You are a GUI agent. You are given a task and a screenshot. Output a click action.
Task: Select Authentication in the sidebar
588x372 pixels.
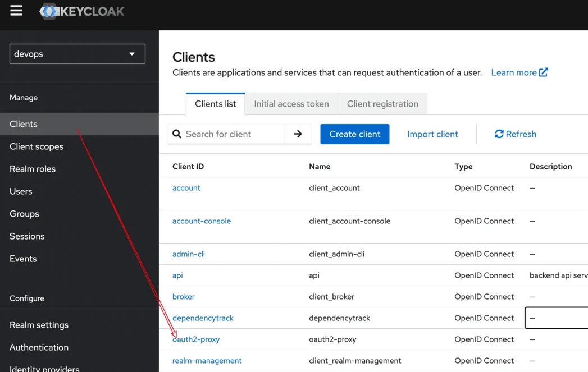pyautogui.click(x=38, y=347)
